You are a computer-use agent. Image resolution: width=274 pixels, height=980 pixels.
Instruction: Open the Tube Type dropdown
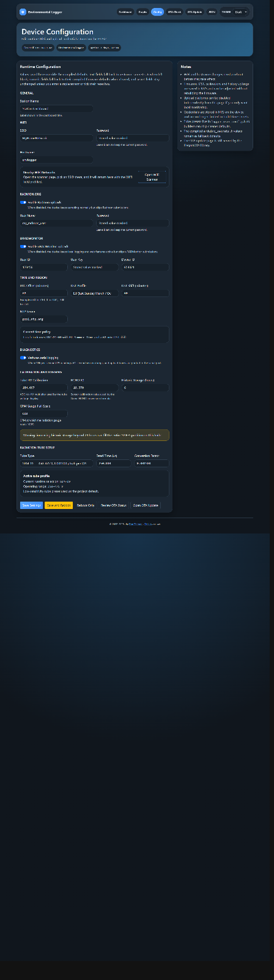tap(56, 464)
